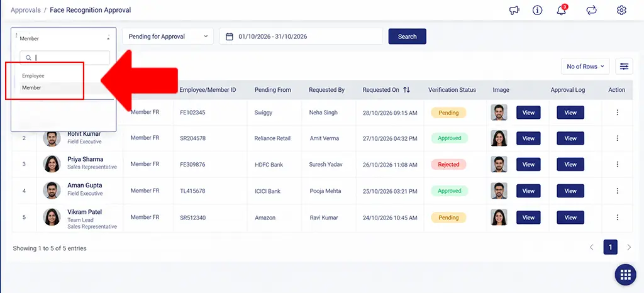Click requester name Suresh Yadav
644x293 pixels.
(326, 165)
